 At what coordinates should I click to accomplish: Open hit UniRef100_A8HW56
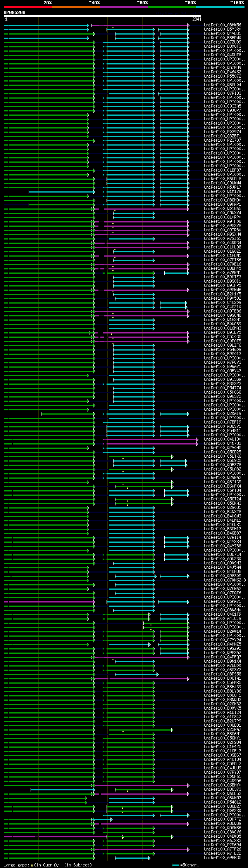[222, 25]
